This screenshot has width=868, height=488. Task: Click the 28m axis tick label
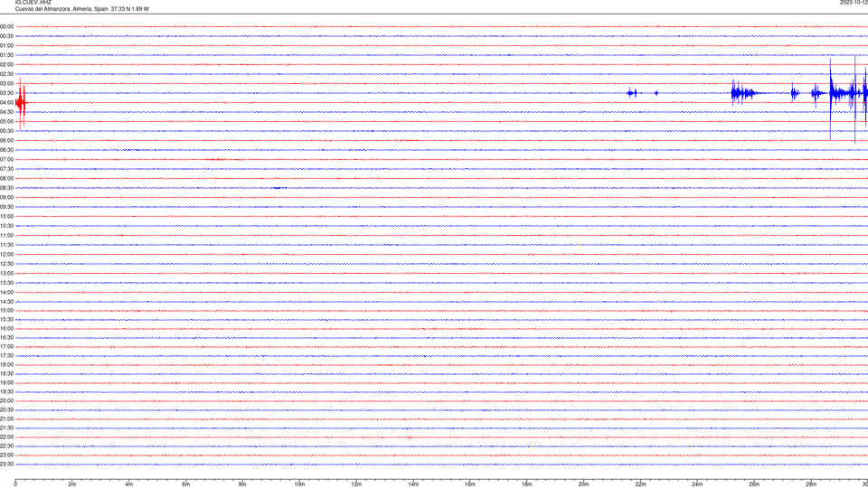pyautogui.click(x=811, y=484)
